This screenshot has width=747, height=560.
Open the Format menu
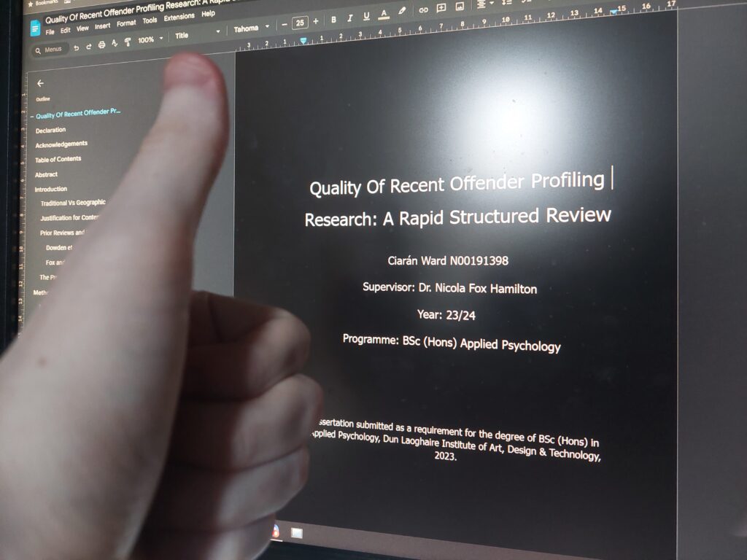tap(126, 23)
